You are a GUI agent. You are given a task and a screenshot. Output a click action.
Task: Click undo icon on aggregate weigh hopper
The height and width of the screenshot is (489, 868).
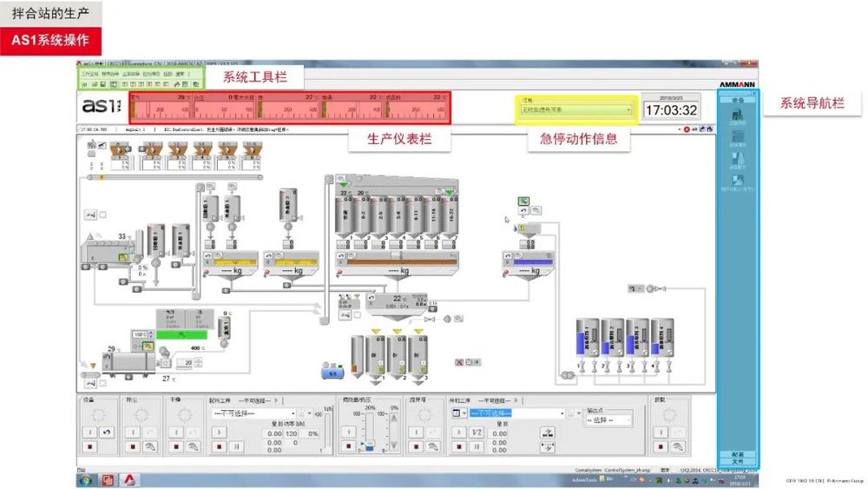point(341,256)
